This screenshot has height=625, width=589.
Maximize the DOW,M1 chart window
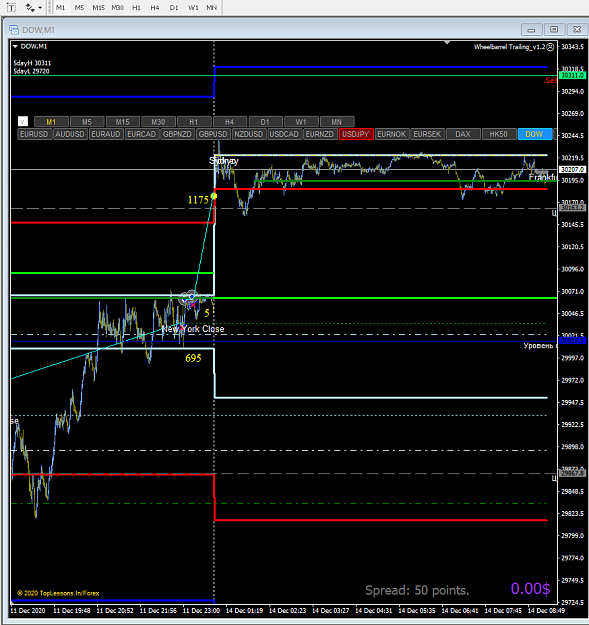coord(554,29)
